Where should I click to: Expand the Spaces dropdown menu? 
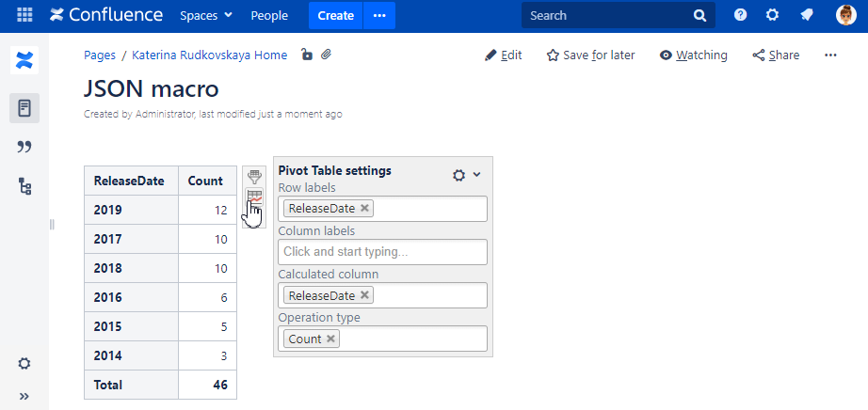[206, 15]
